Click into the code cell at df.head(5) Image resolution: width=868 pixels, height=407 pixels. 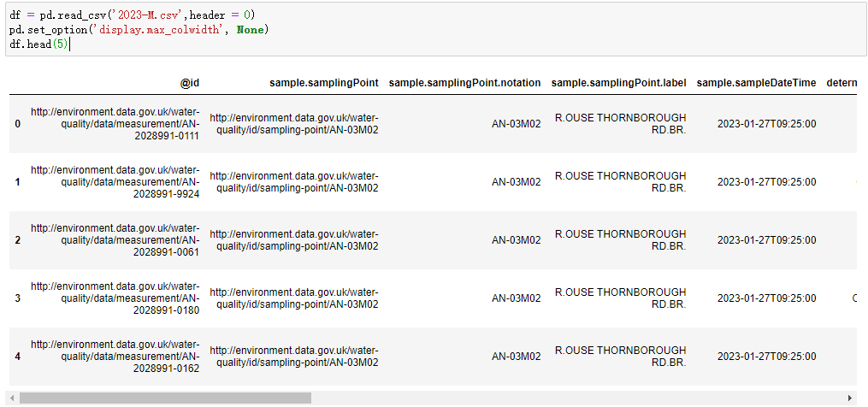38,44
